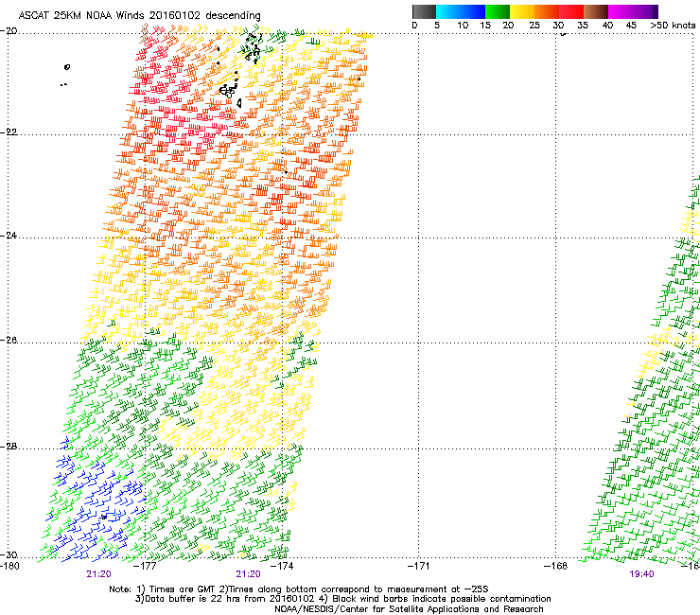The image size is (700, 615).
Task: Click the yellow segment of the wind speed color bar
Action: (522, 11)
